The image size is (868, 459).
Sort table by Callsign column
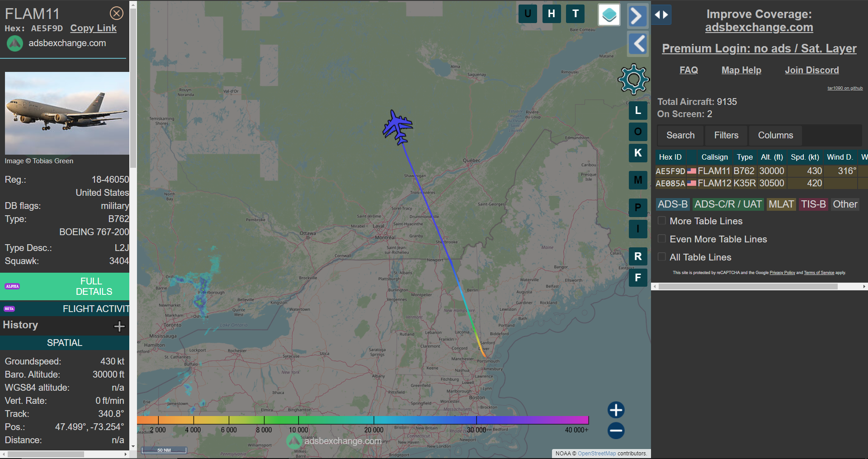click(714, 157)
